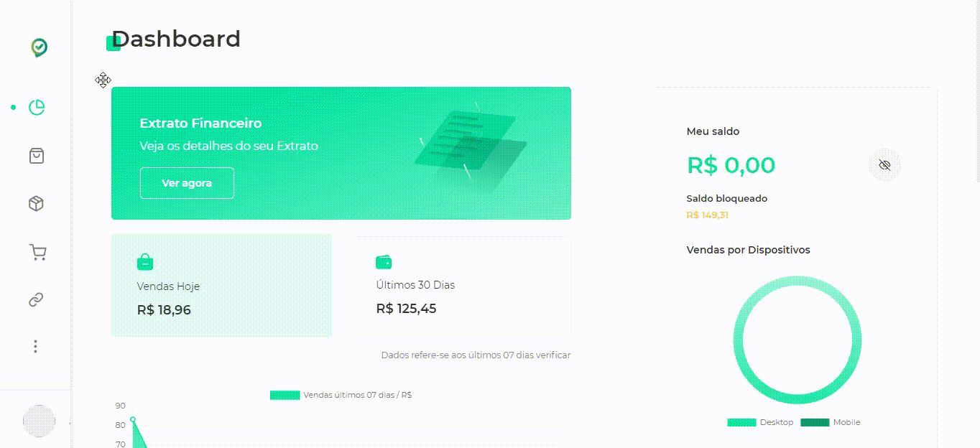This screenshot has width=980, height=448.
Task: Open the shopping cart sidebar icon
Action: pos(37,252)
